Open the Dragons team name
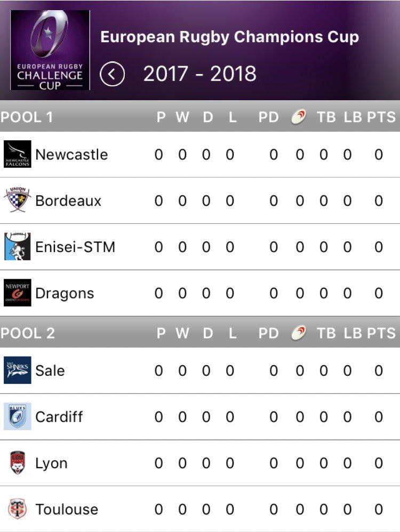The image size is (400, 532). coord(65,293)
